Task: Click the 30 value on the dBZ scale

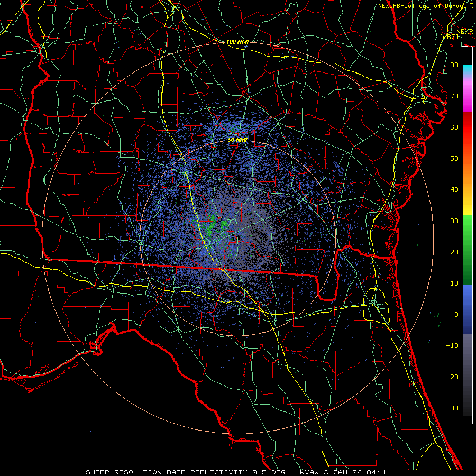Action: [454, 221]
